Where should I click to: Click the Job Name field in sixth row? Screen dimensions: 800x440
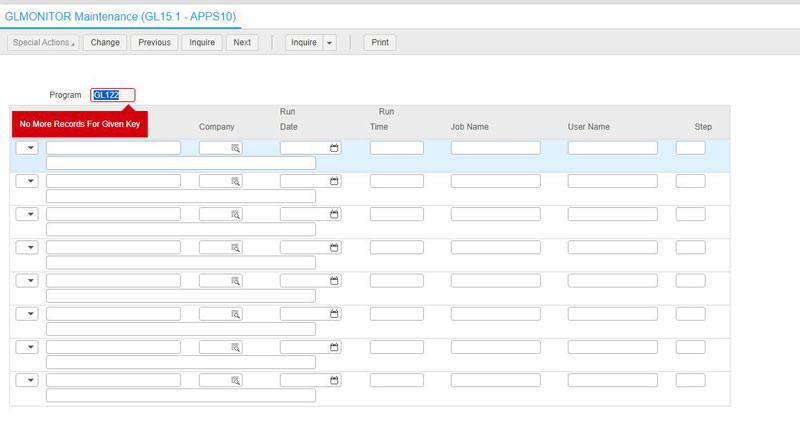(496, 314)
